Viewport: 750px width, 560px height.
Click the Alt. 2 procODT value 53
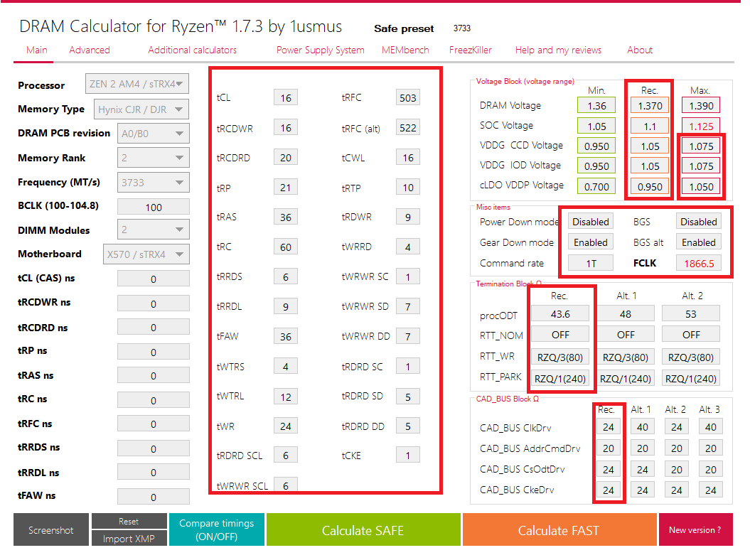click(x=691, y=313)
